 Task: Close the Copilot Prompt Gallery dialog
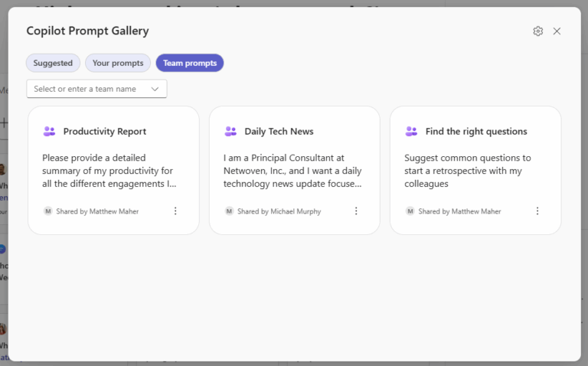click(x=557, y=31)
